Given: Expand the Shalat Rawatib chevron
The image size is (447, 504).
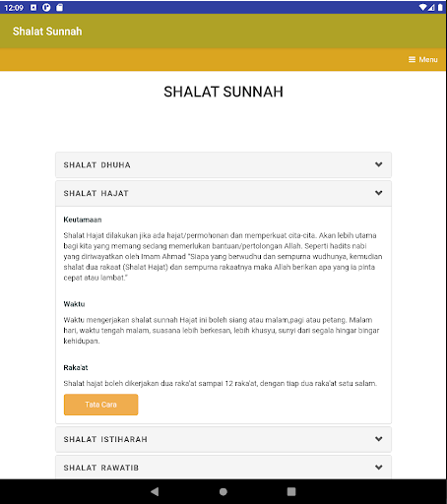Looking at the screenshot, I should [379, 468].
